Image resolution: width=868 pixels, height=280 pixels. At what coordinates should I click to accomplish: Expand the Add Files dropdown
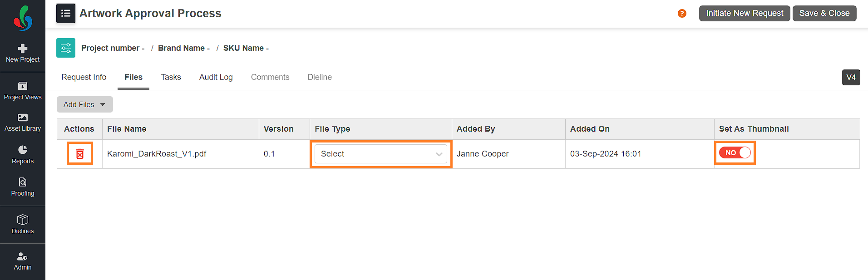pos(85,104)
